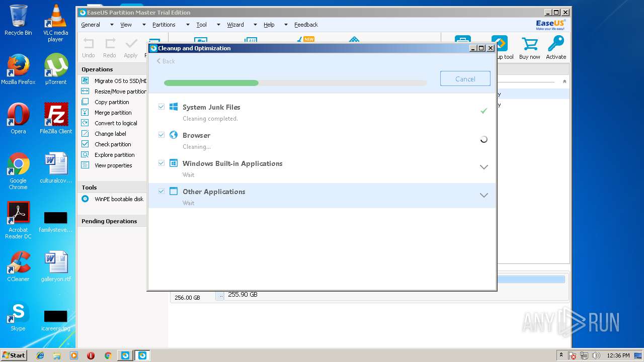Open the dropdown arrow after Wizard
Screen dimensions: 644x362
click(255, 25)
